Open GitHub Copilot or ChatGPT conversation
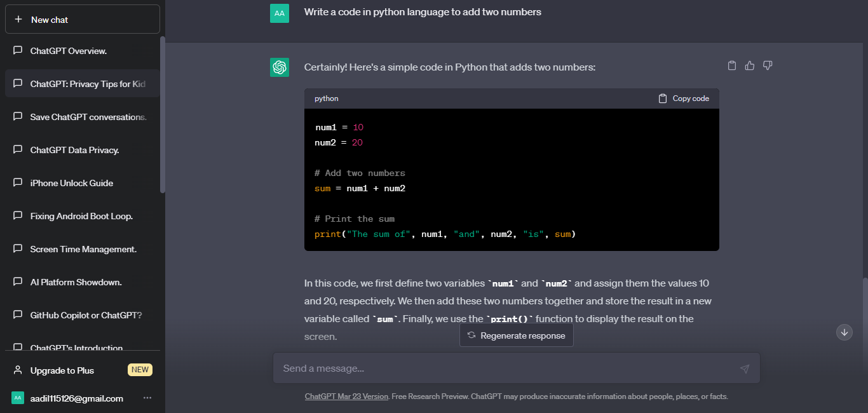 86,315
